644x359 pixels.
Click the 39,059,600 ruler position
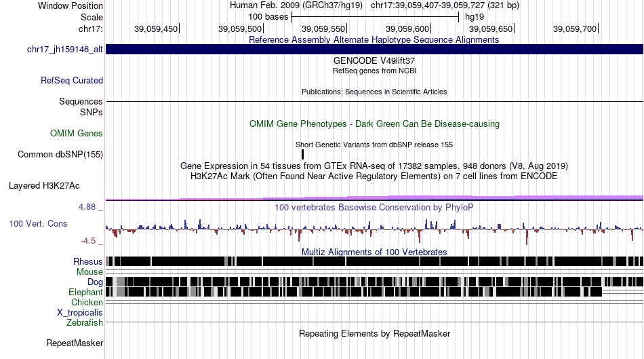[x=408, y=29]
